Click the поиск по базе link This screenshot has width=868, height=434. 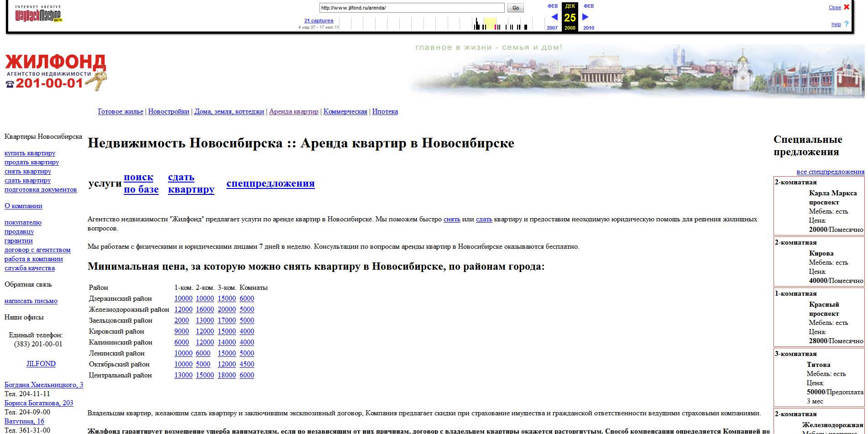tap(141, 183)
